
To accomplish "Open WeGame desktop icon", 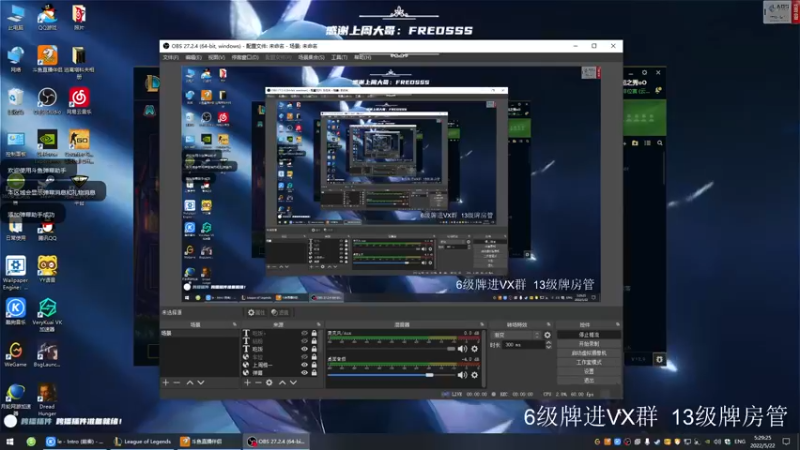I will (15, 354).
